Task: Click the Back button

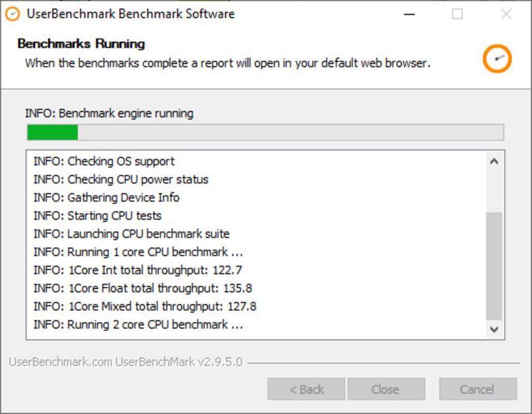Action: (306, 389)
